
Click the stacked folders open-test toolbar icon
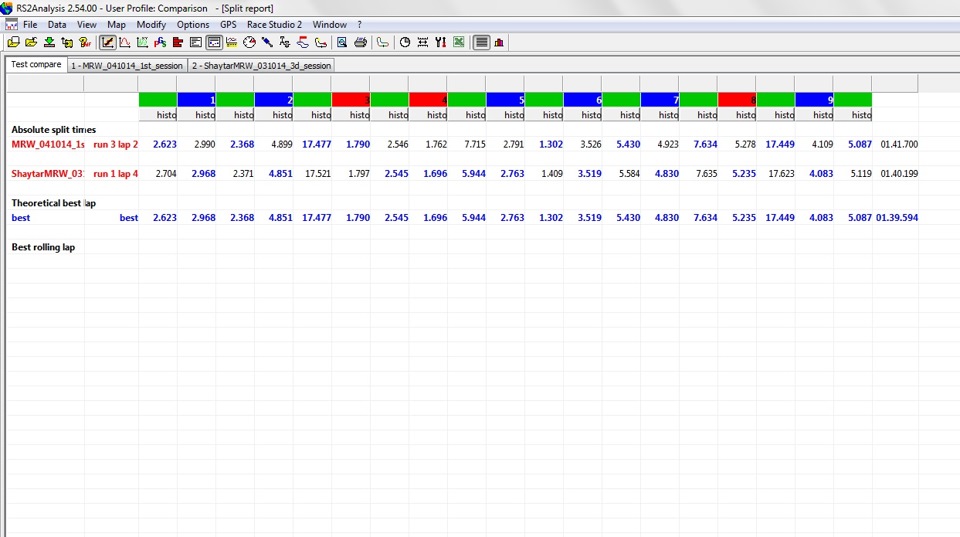coord(13,42)
